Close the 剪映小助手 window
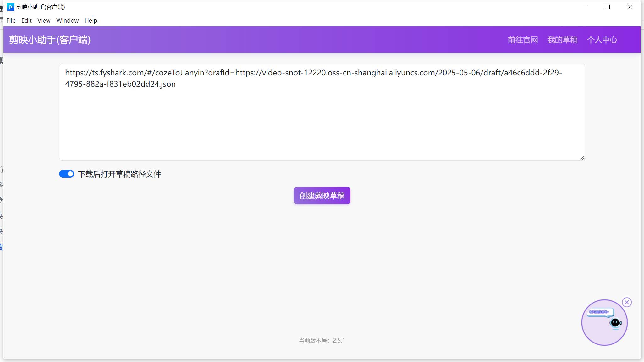The height and width of the screenshot is (362, 644). point(630,7)
